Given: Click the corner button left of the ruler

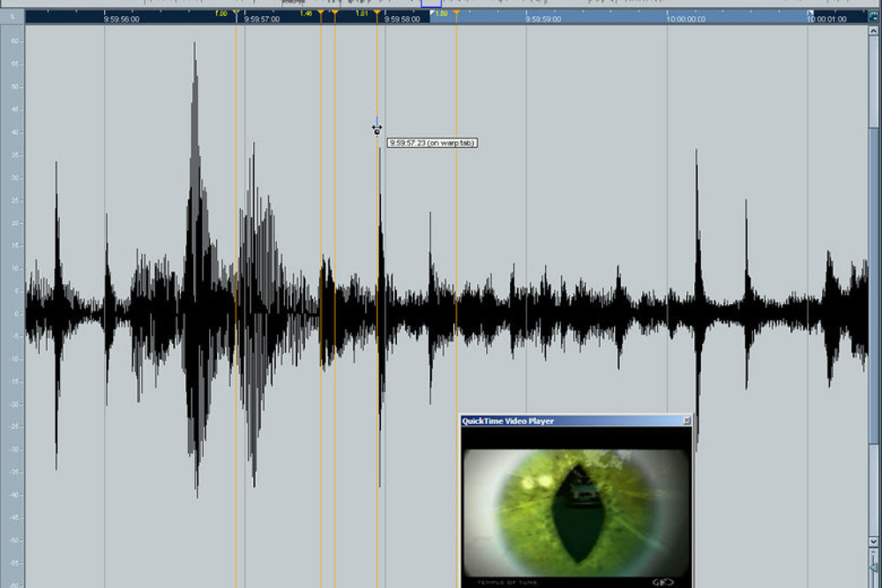Looking at the screenshot, I should 12,17.
